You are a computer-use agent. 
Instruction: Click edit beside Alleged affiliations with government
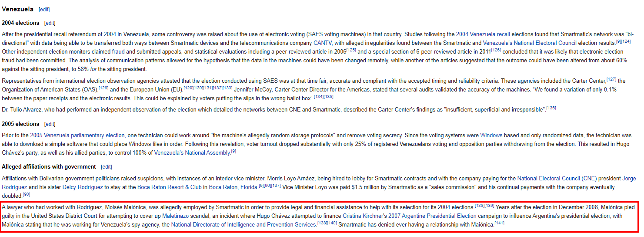click(107, 167)
